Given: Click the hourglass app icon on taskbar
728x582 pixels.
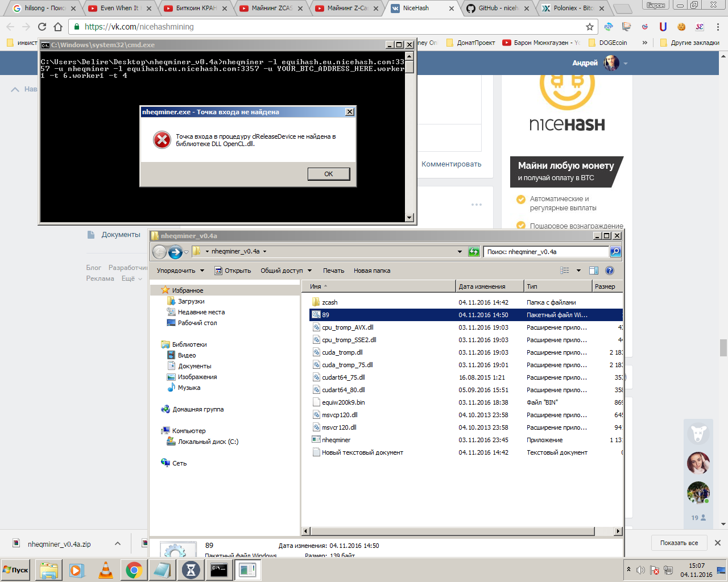Looking at the screenshot, I should click(x=191, y=570).
